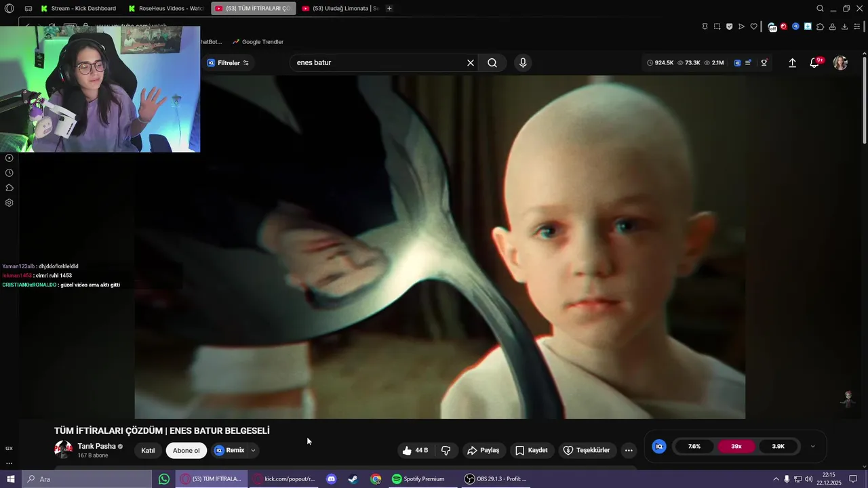Open the sidebar three-dot more menu
Image resolution: width=868 pixels, height=488 pixels.
click(x=9, y=464)
